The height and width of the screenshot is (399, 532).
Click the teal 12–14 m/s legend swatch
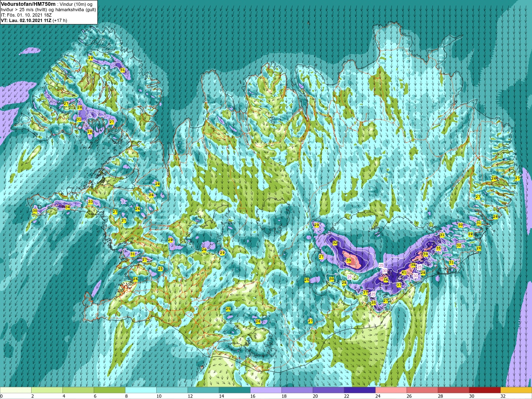[x=203, y=390]
